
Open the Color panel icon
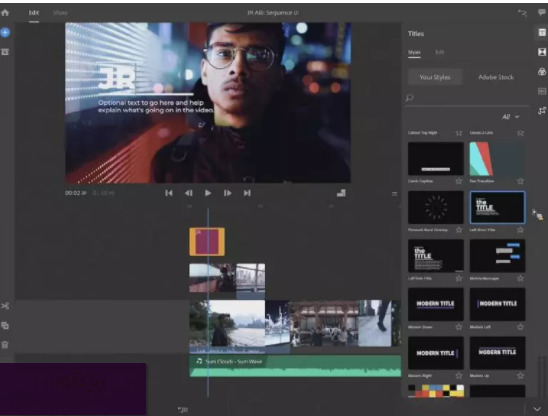pos(542,72)
